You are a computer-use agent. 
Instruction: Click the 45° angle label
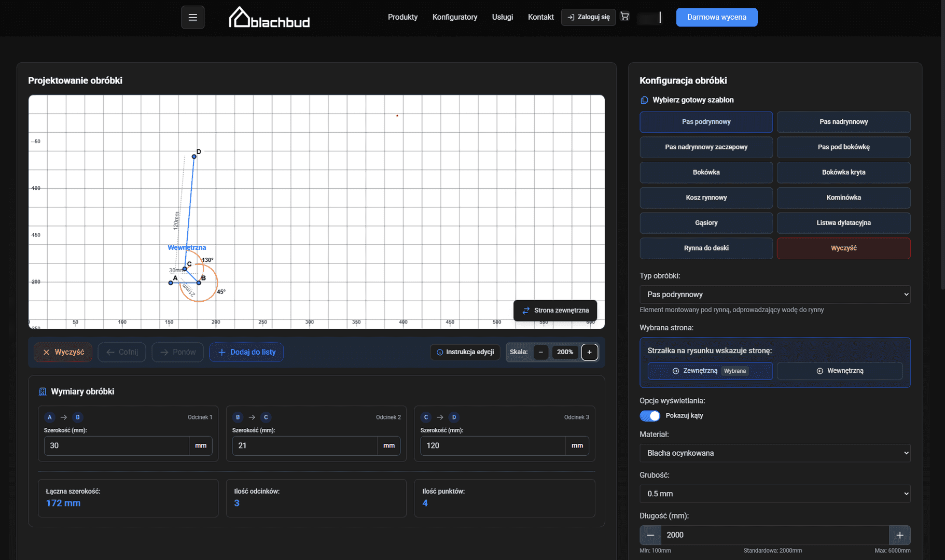tap(221, 292)
